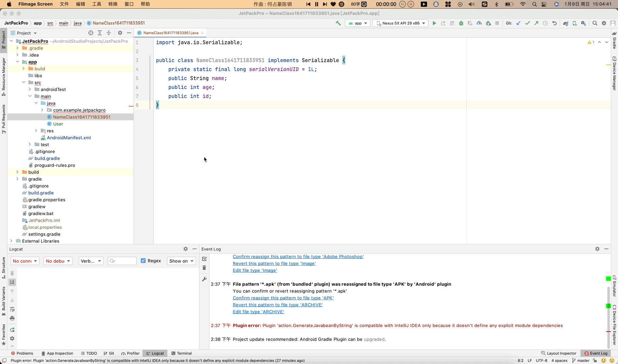
Task: Start debugging with the bug icon
Action: pyautogui.click(x=461, y=23)
